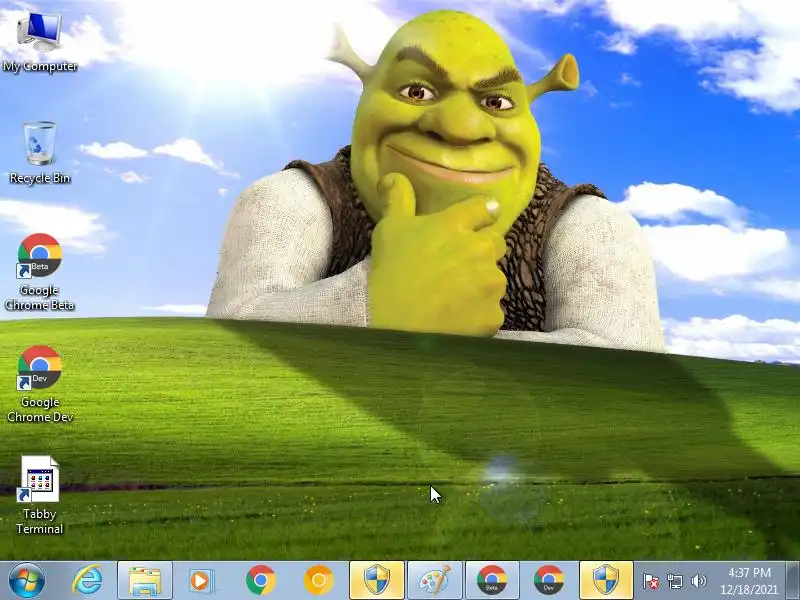Launch Chrome Canary yellow icon in taskbar

(319, 581)
